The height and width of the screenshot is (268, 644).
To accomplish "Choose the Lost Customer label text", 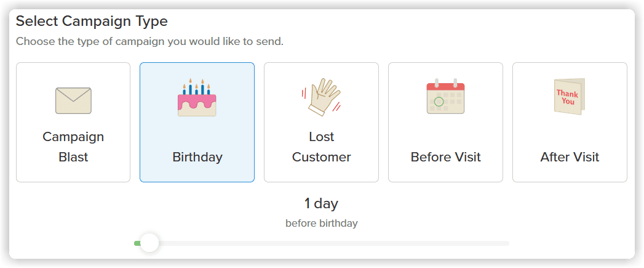I will (321, 147).
